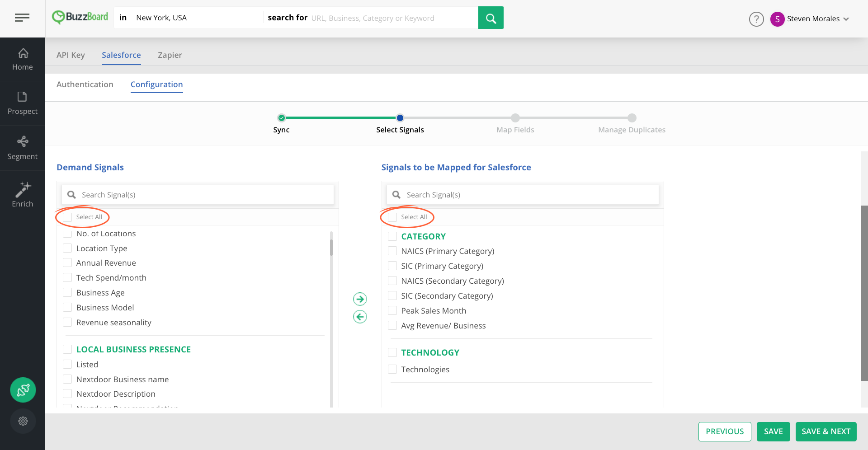Open the settings gear icon
The width and height of the screenshot is (868, 450).
[23, 421]
